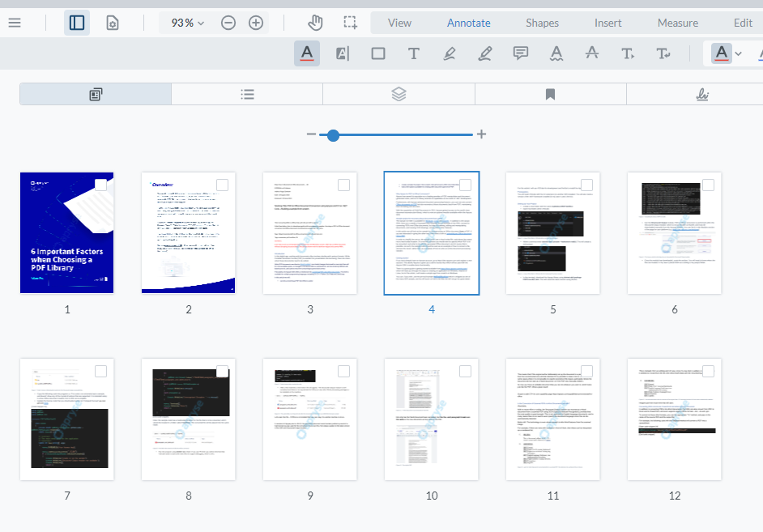Open the layers sidebar panel
The height and width of the screenshot is (532, 763).
coord(398,94)
